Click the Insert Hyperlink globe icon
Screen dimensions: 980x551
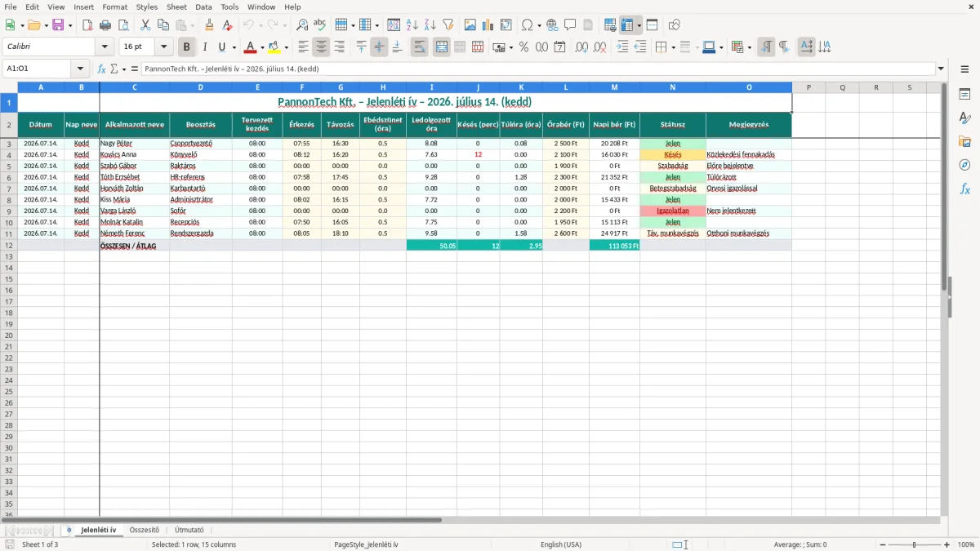coord(552,25)
